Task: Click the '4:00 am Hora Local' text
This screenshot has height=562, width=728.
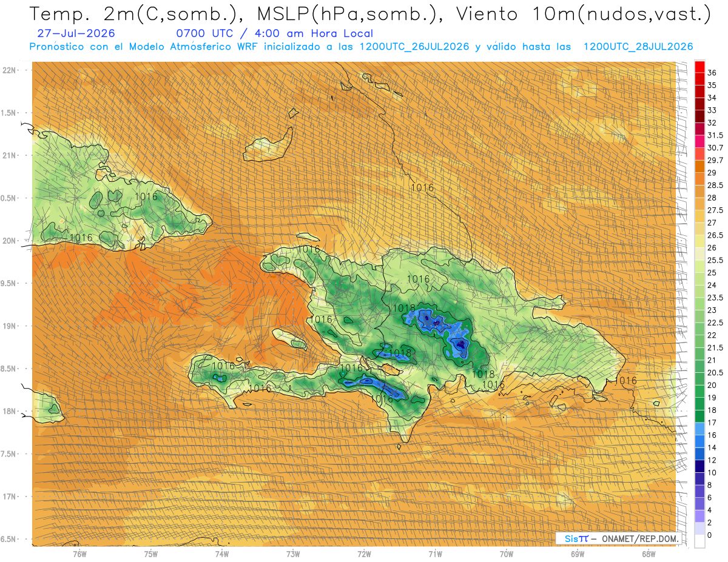Action: click(314, 33)
